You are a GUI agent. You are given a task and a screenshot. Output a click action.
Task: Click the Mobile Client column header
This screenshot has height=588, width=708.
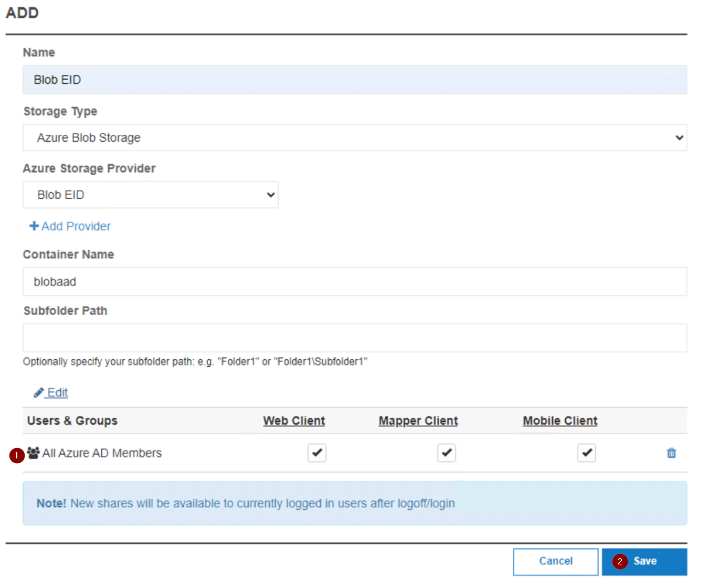pyautogui.click(x=559, y=420)
